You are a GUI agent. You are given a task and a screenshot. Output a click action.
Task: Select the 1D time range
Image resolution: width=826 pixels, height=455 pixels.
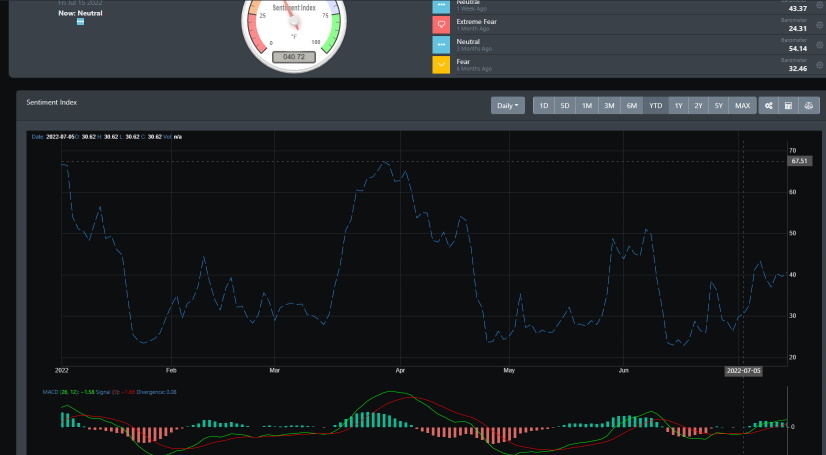(x=544, y=105)
